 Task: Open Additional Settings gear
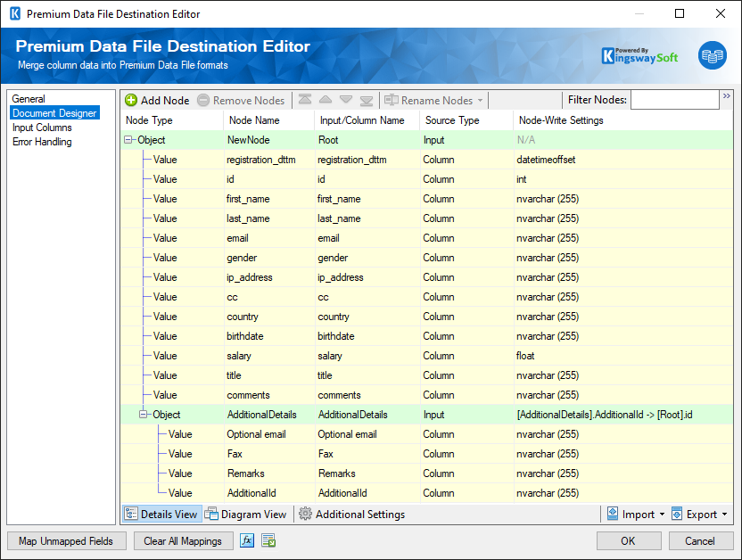[x=305, y=514]
